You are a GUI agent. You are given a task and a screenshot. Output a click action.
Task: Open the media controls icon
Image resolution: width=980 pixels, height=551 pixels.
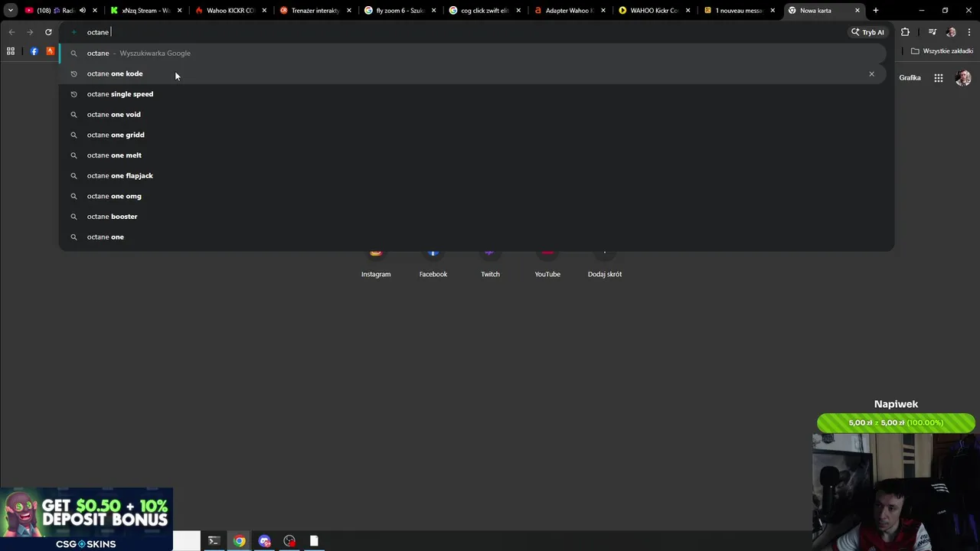932,32
